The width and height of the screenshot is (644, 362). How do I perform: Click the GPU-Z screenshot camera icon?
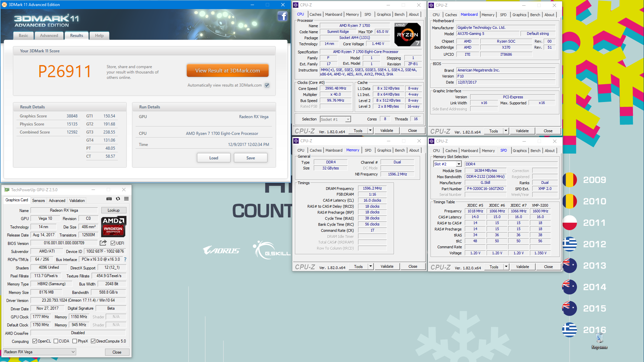109,199
